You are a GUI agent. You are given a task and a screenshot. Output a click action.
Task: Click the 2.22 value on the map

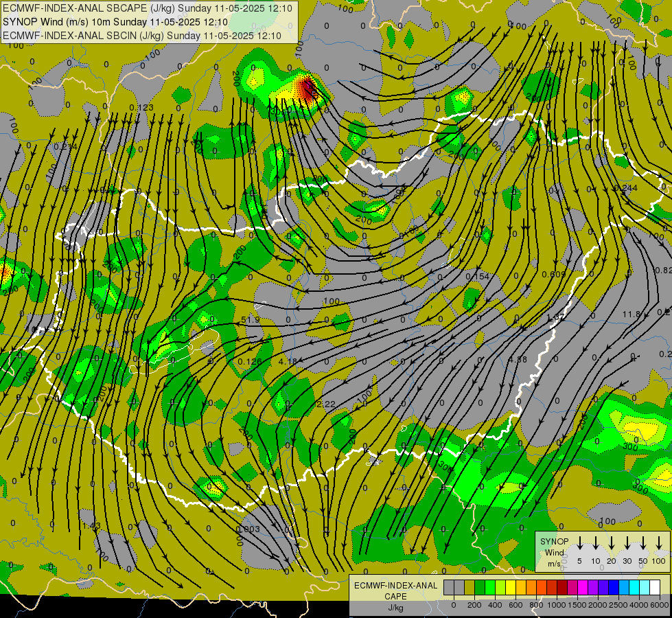(326, 404)
